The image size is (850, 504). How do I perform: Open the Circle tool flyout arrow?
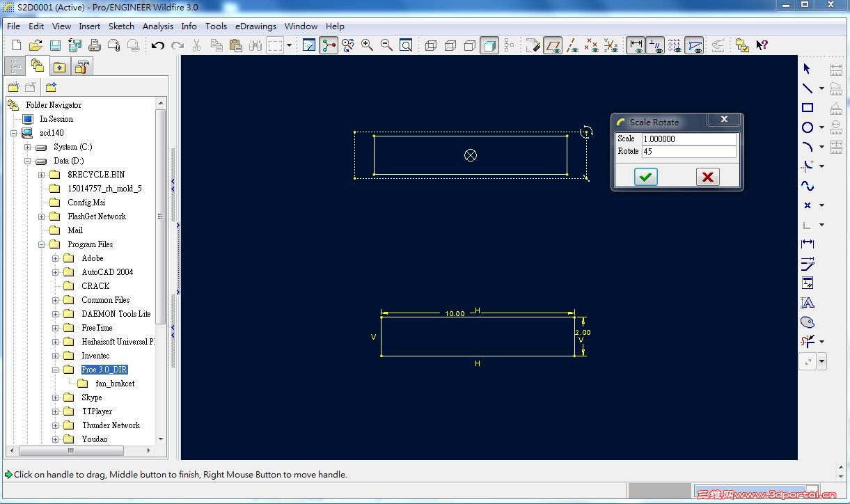point(821,127)
